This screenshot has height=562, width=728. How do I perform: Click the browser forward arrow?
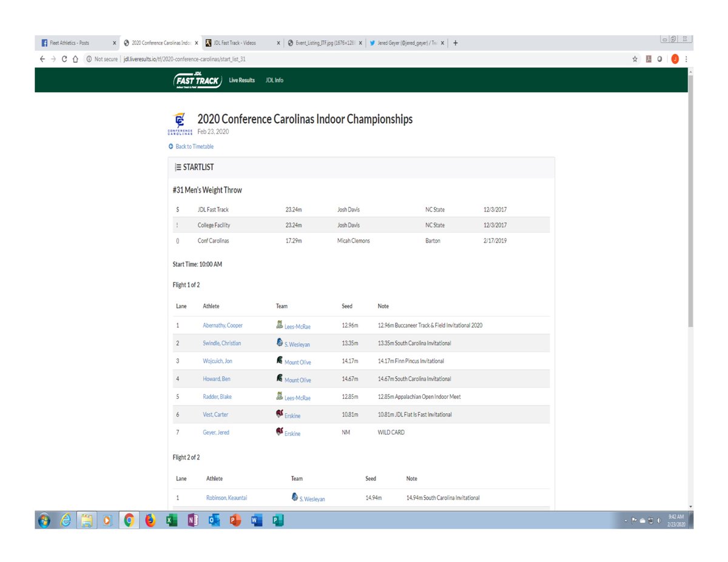point(53,59)
